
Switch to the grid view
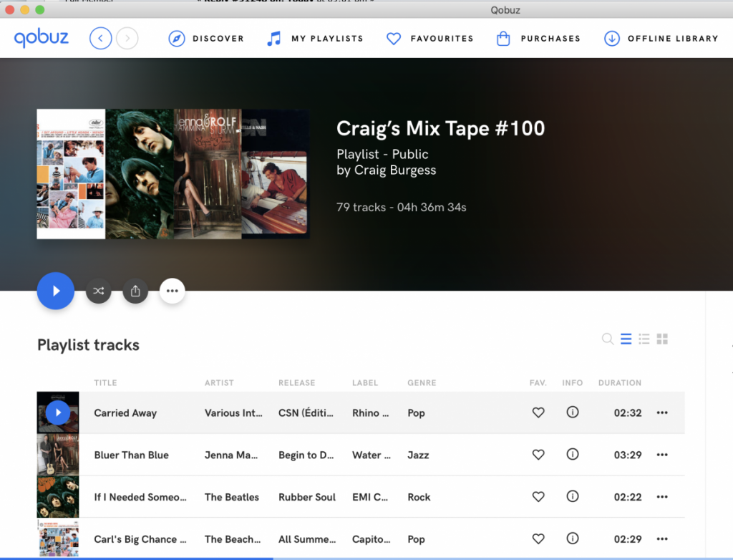662,339
